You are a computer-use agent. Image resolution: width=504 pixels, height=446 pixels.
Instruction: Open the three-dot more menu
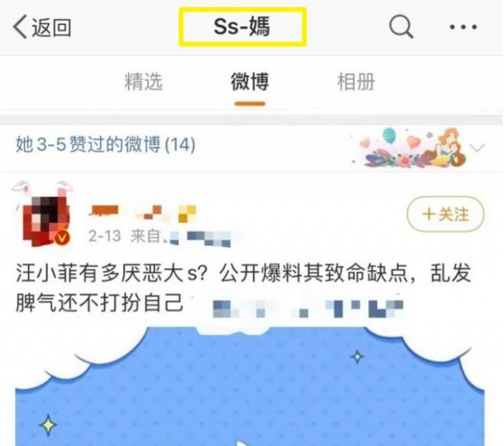pos(463,27)
